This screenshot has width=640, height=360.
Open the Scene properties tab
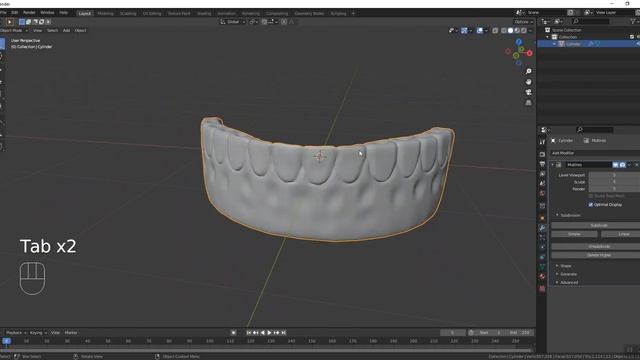pos(542,183)
